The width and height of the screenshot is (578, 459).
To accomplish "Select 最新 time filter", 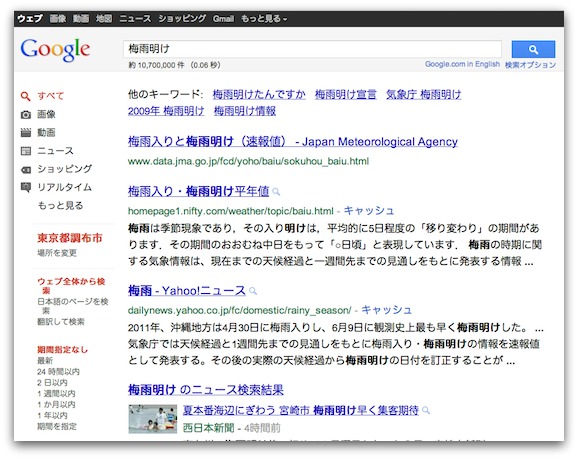I will (45, 361).
